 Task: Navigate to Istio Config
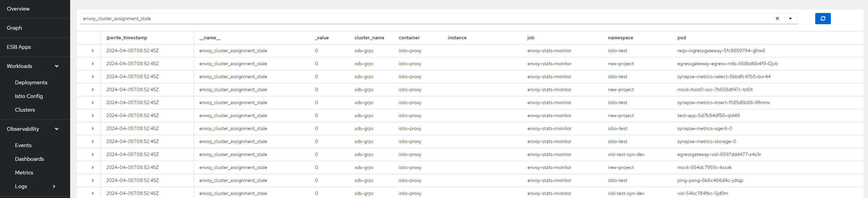tap(29, 96)
